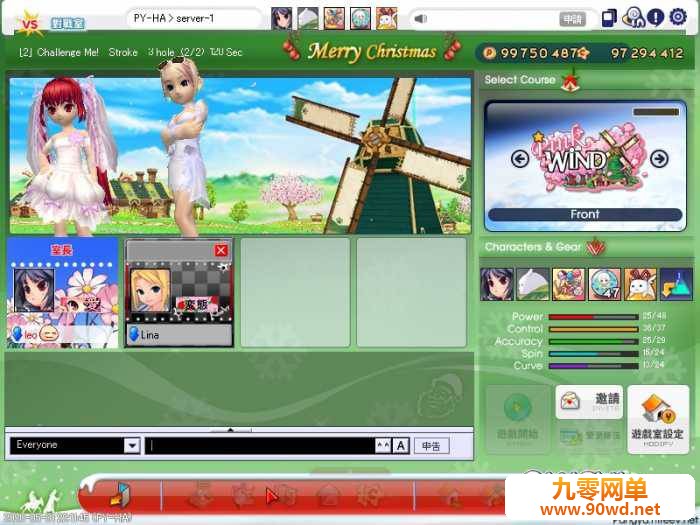
Task: Click the white caddie icon in top bar
Action: 308,19
